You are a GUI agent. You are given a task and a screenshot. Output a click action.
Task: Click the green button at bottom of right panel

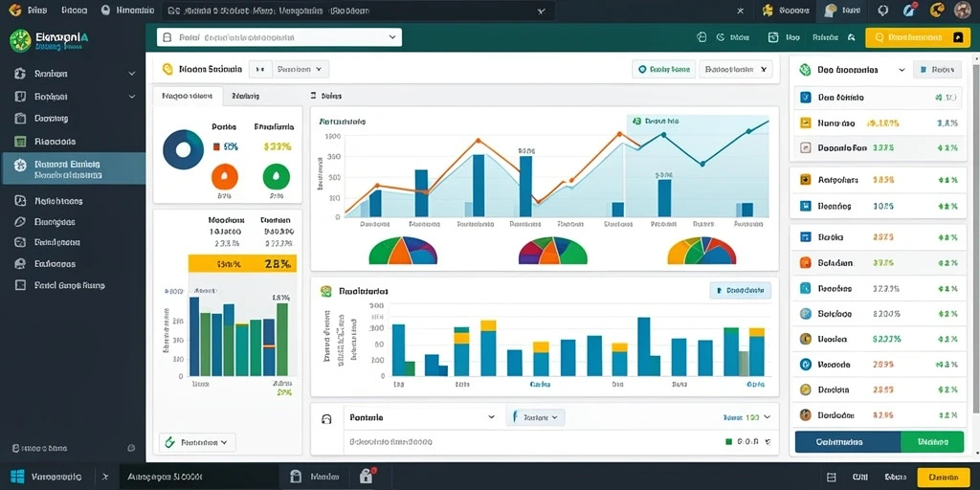(932, 441)
